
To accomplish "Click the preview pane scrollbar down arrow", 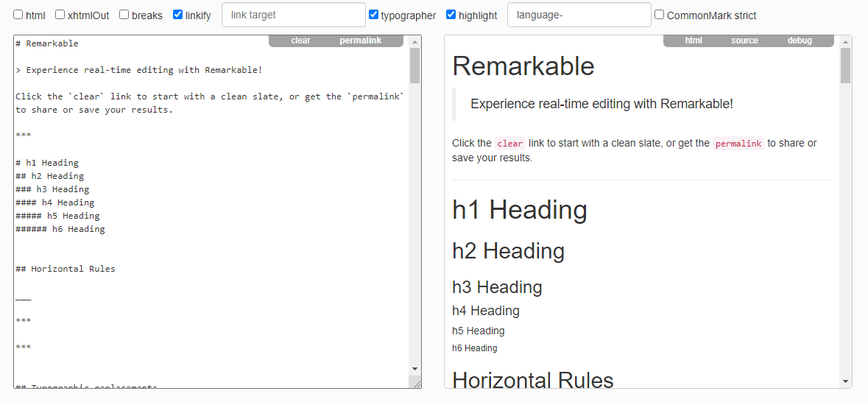I will coord(845,381).
